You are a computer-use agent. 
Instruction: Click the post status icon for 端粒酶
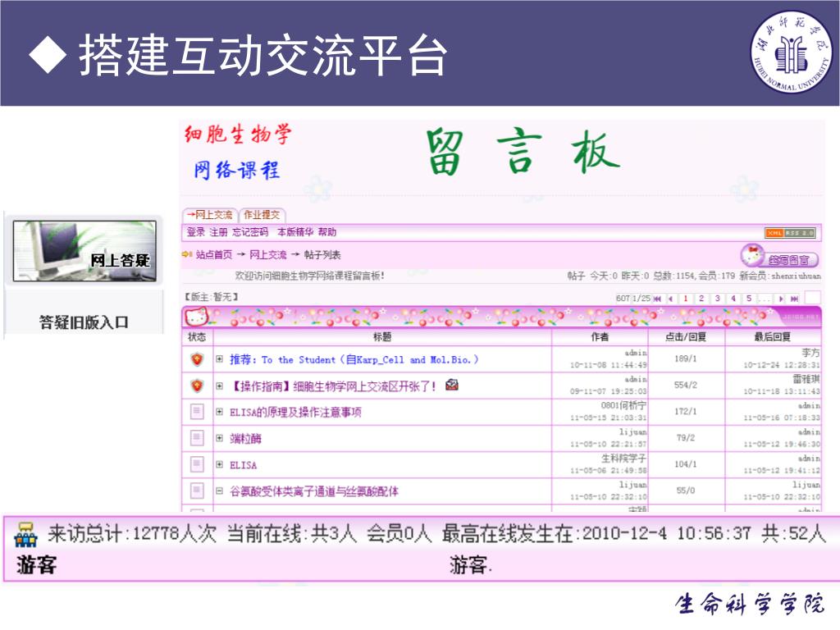(197, 438)
